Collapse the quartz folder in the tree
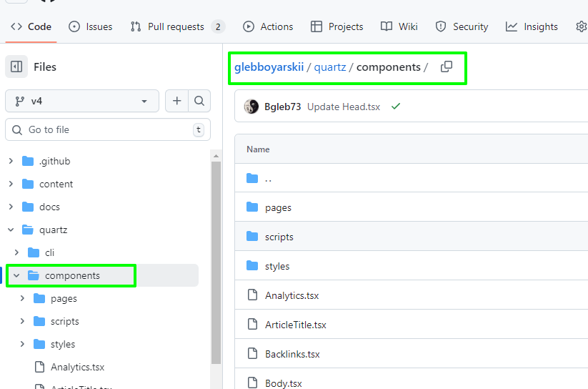588x389 pixels. pyautogui.click(x=11, y=230)
